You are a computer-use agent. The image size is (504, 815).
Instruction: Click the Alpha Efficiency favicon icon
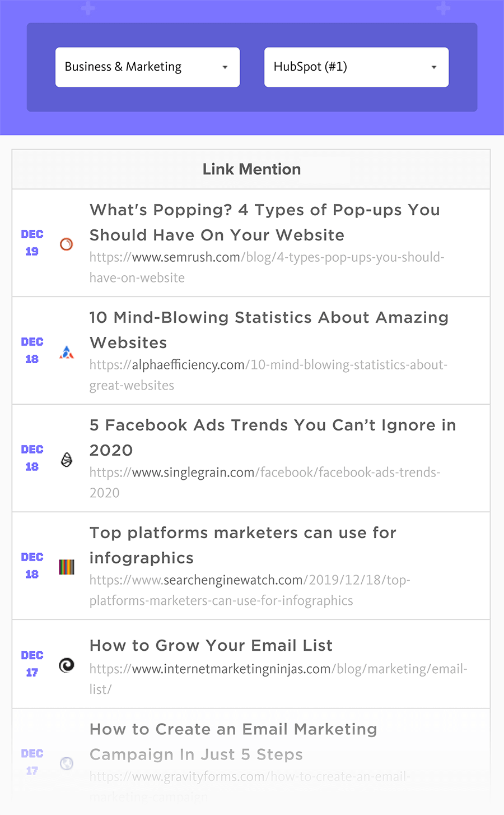click(67, 352)
